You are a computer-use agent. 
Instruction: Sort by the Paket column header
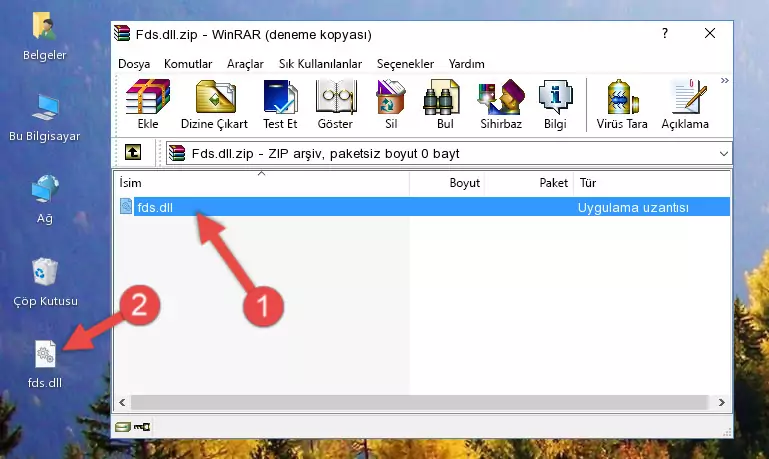(529, 183)
